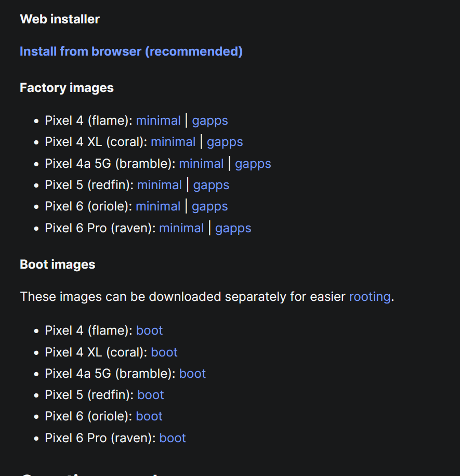460x476 pixels.
Task: Download Pixel 6 (oriole) gapps image
Action: coord(210,206)
